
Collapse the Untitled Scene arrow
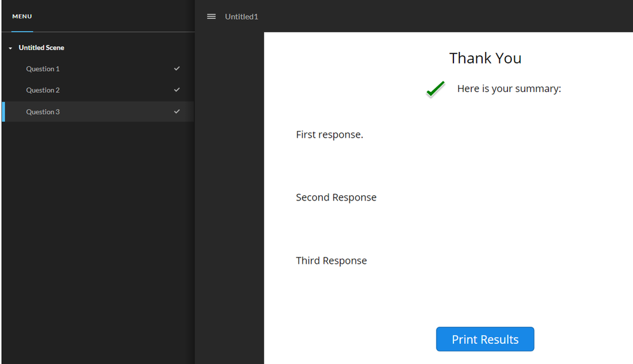point(10,48)
